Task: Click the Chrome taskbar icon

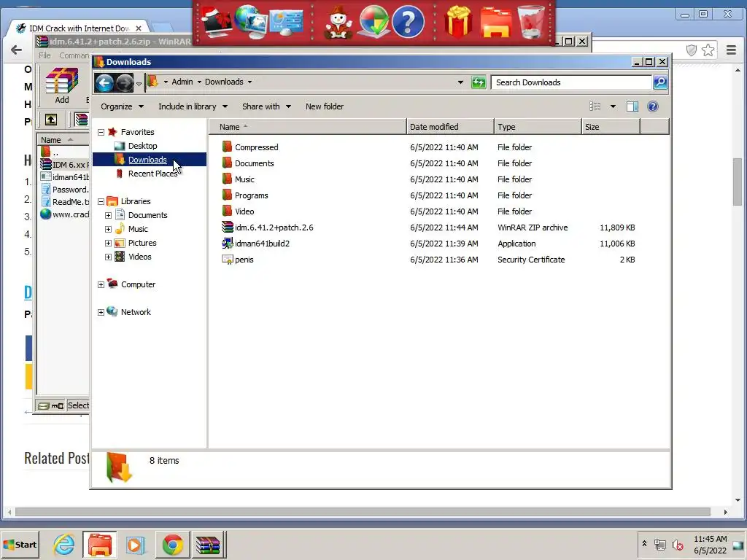Action: click(x=172, y=545)
